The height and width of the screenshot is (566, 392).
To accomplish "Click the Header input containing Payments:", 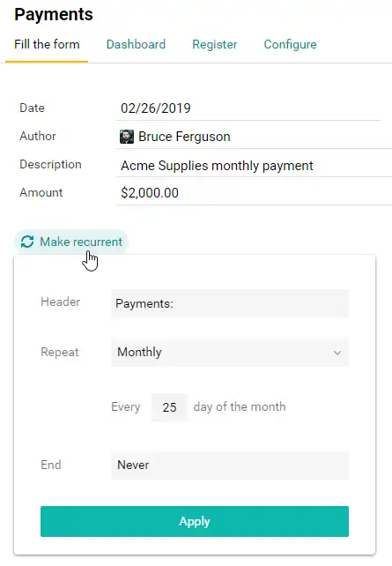I will (x=230, y=303).
